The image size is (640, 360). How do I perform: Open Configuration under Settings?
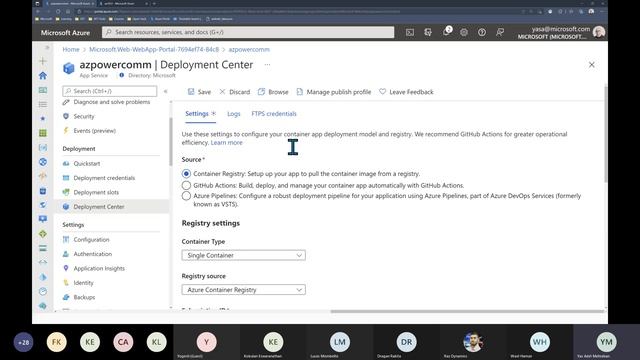[x=91, y=240]
